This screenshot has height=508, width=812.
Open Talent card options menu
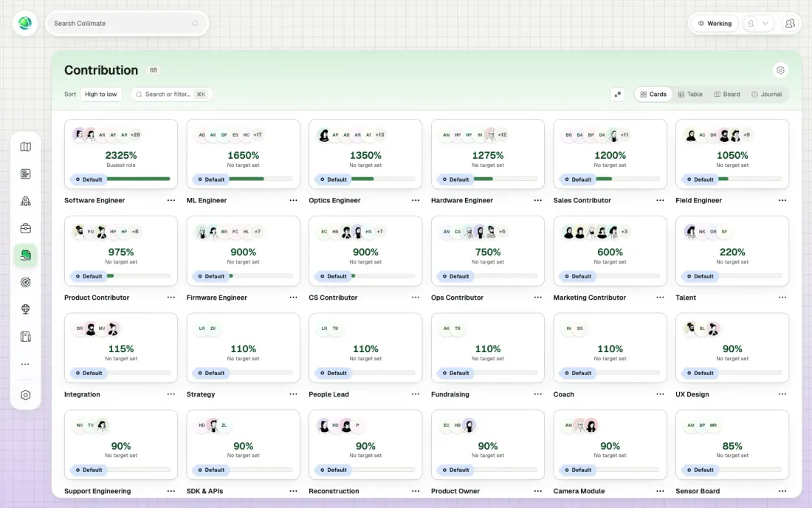click(782, 298)
